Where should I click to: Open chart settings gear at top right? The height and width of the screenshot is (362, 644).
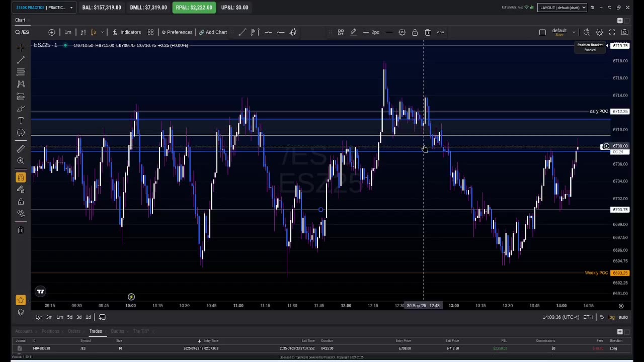click(599, 32)
